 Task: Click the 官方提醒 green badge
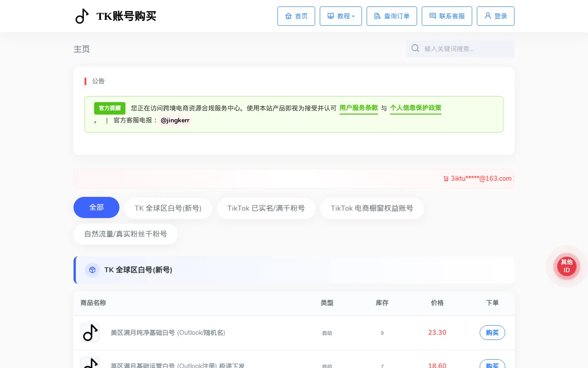click(110, 108)
